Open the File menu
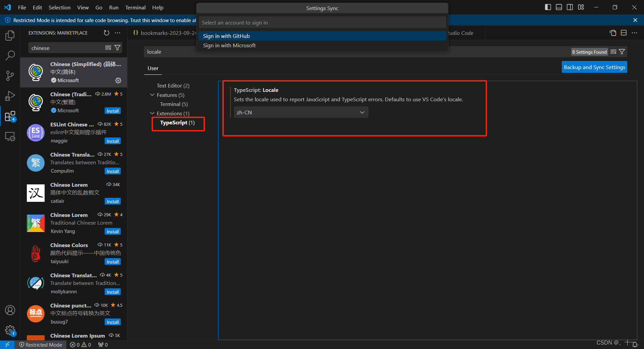 (x=22, y=7)
